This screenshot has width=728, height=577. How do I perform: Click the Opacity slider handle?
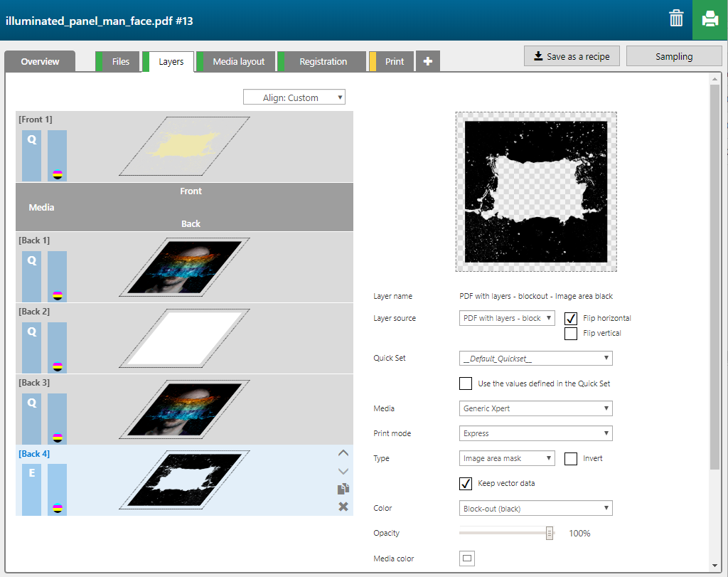click(x=550, y=533)
